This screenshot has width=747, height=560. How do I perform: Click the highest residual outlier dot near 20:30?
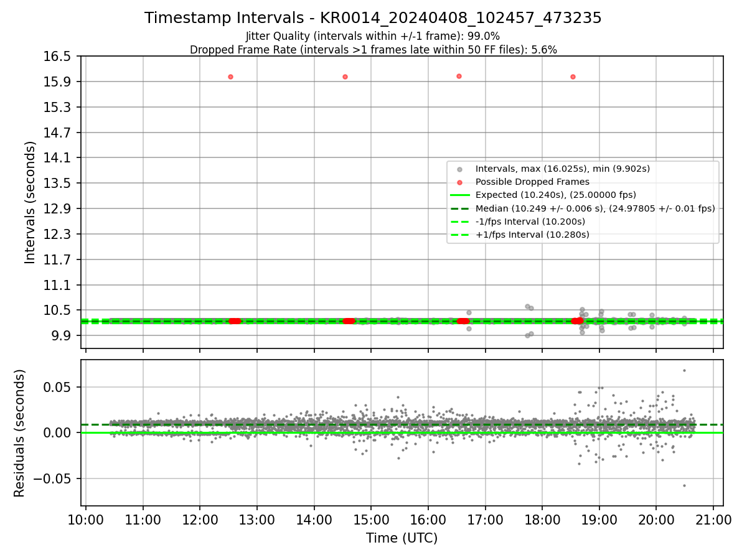coord(684,371)
